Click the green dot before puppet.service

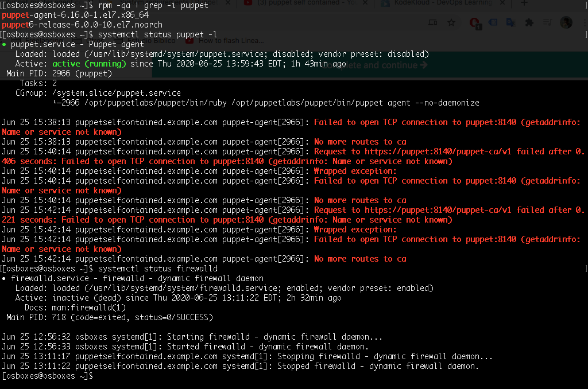click(5, 44)
